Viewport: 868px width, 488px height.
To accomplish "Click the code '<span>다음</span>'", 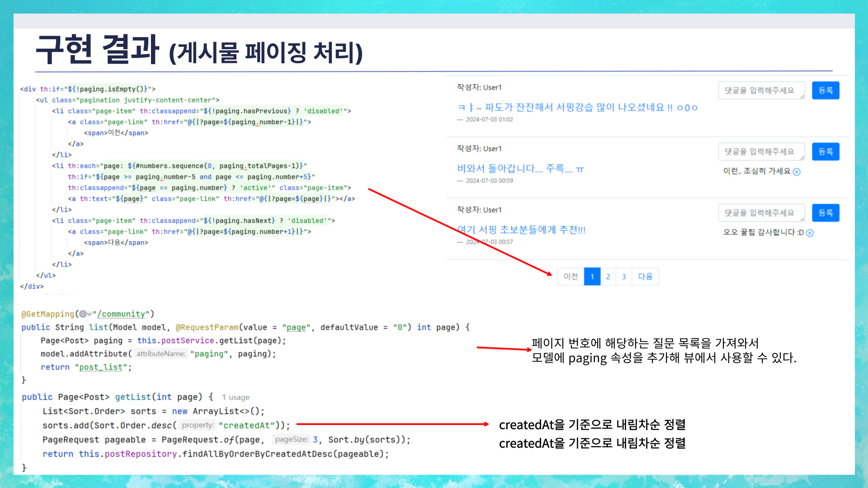I will click(116, 243).
